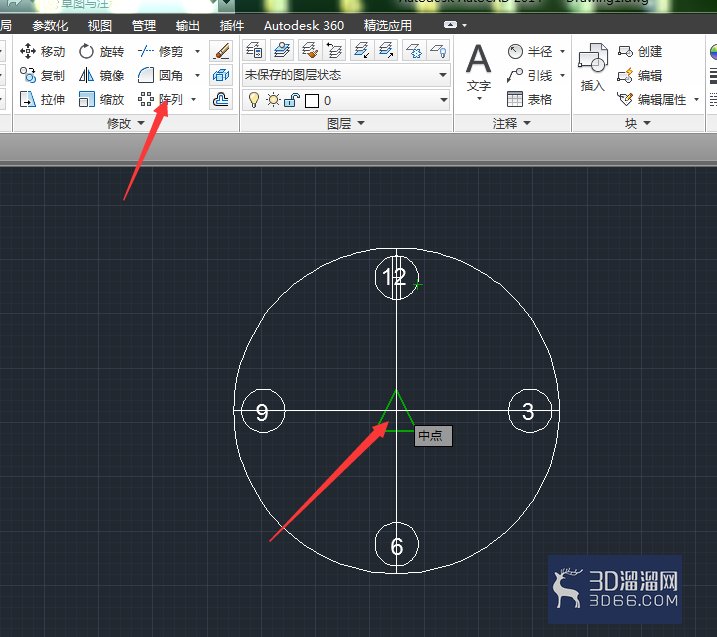The height and width of the screenshot is (637, 717).
Task: Expand the 修剪 dropdown arrow
Action: [x=198, y=51]
